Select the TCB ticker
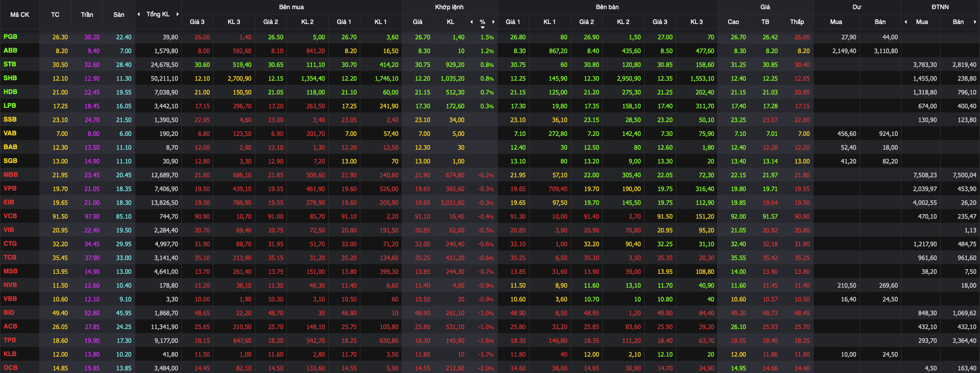This screenshot has width=980, height=373. coord(10,258)
